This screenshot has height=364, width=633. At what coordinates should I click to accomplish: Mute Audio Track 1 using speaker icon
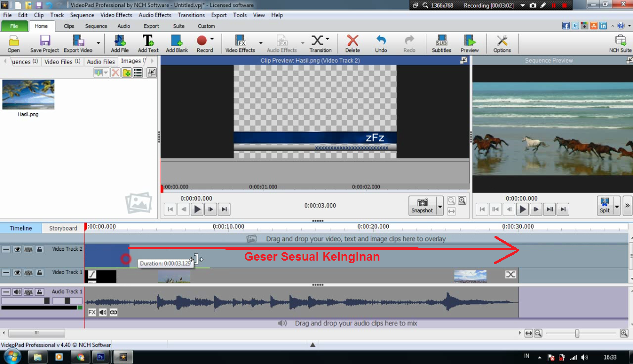tap(17, 292)
